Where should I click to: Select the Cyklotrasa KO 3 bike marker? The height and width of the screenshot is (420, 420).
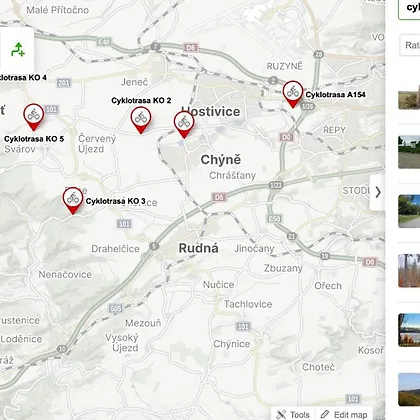click(x=73, y=201)
